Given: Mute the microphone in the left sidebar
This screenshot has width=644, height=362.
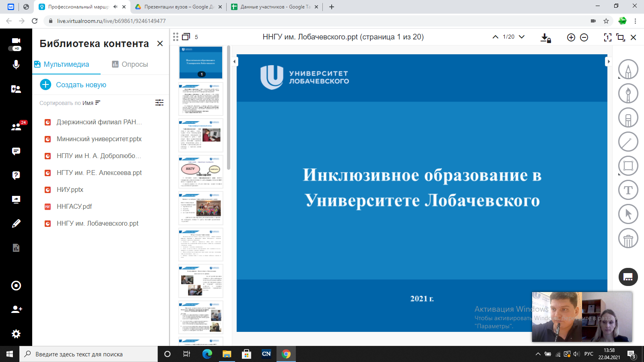Looking at the screenshot, I should point(16,64).
